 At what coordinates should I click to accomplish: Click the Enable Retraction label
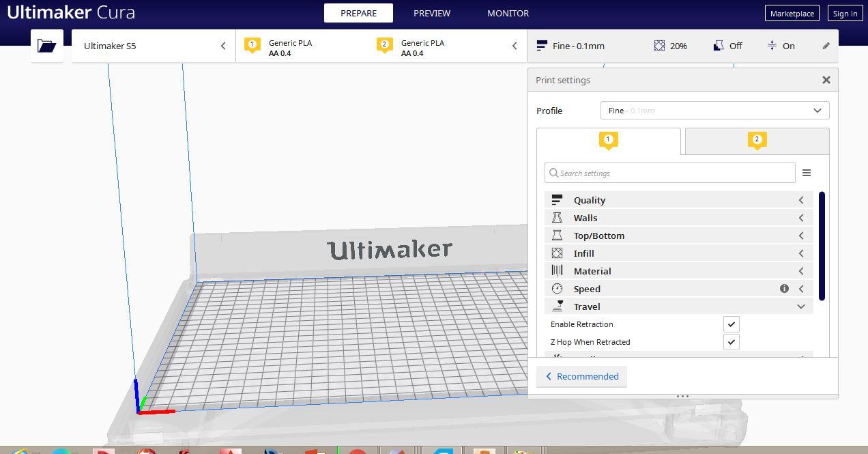coord(582,324)
